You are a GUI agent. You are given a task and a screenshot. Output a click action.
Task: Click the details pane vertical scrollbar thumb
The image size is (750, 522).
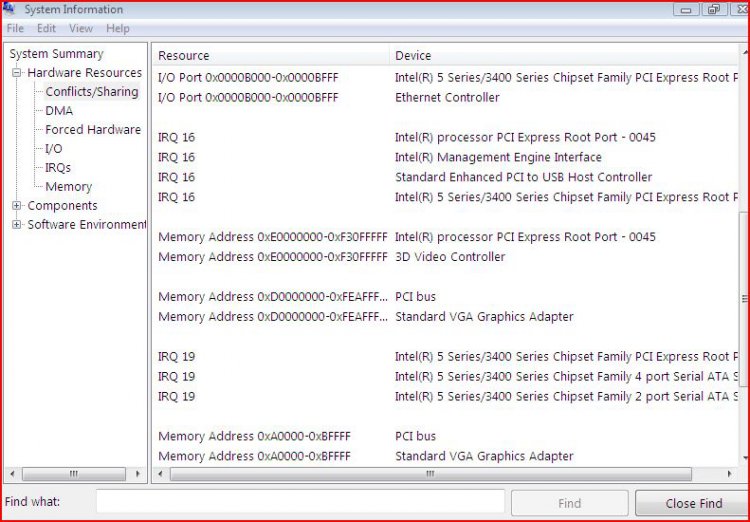pyautogui.click(x=744, y=299)
